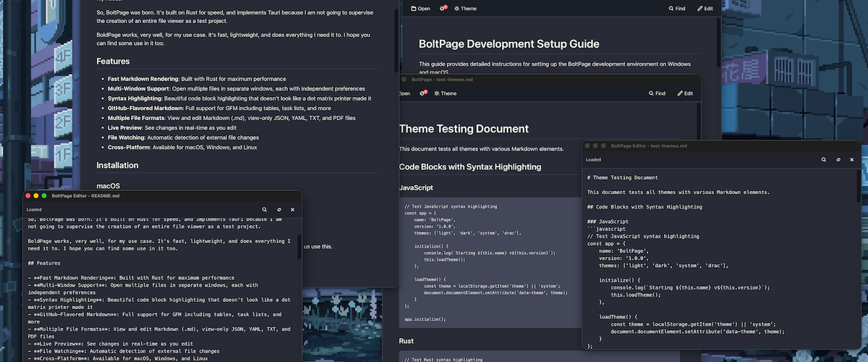Open Theme menu in Setup Guide window
Image resolution: width=868 pixels, height=362 pixels.
(465, 9)
